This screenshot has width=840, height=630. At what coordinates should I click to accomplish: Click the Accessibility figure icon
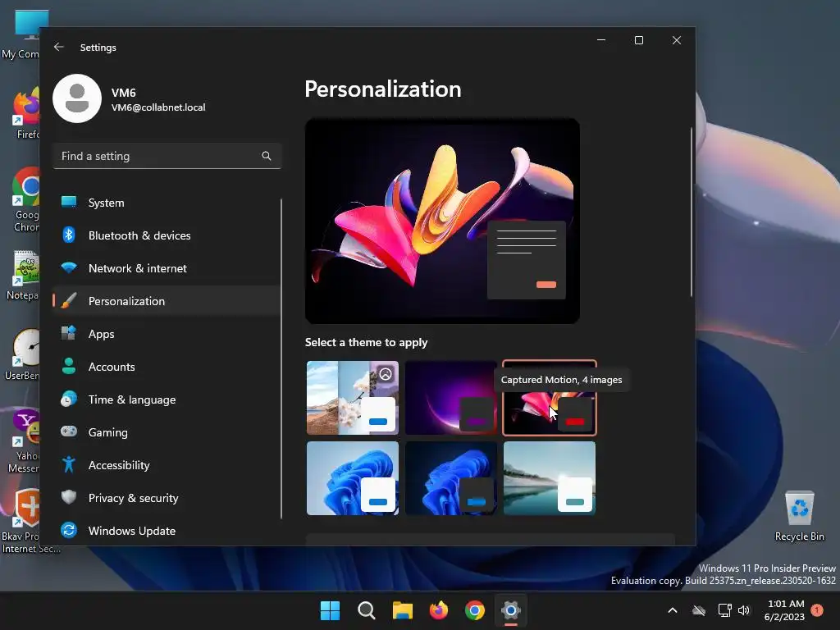tap(69, 464)
